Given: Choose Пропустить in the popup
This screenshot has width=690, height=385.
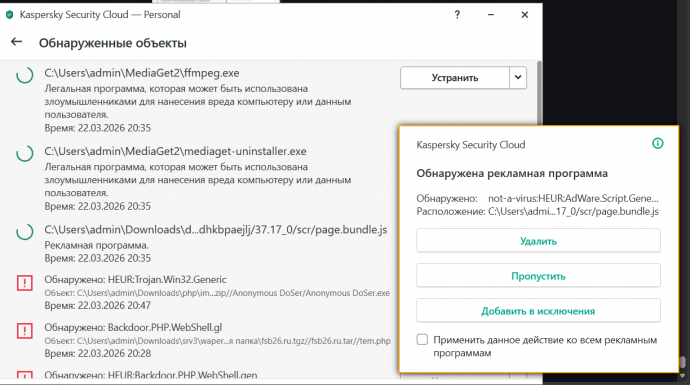Looking at the screenshot, I should [538, 276].
